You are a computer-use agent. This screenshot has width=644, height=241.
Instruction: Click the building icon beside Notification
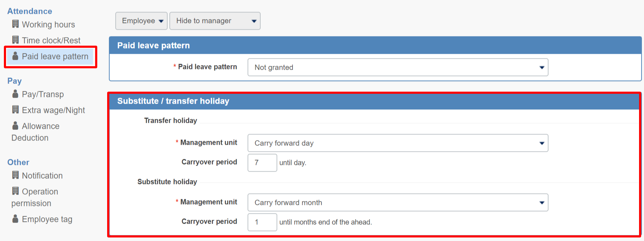(16, 175)
